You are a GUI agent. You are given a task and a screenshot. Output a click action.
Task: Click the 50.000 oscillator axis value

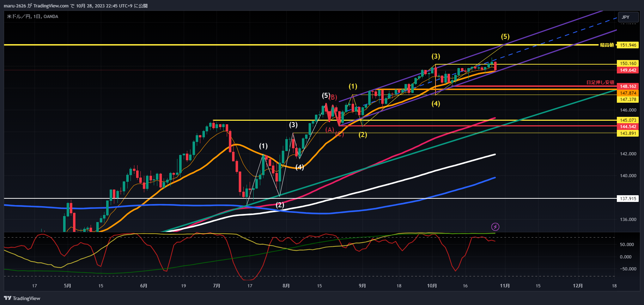point(627,245)
